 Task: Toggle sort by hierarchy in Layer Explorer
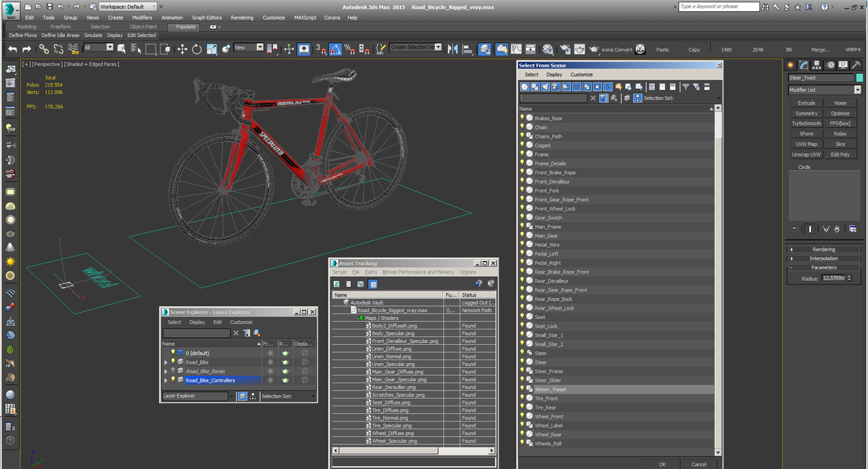[253, 396]
